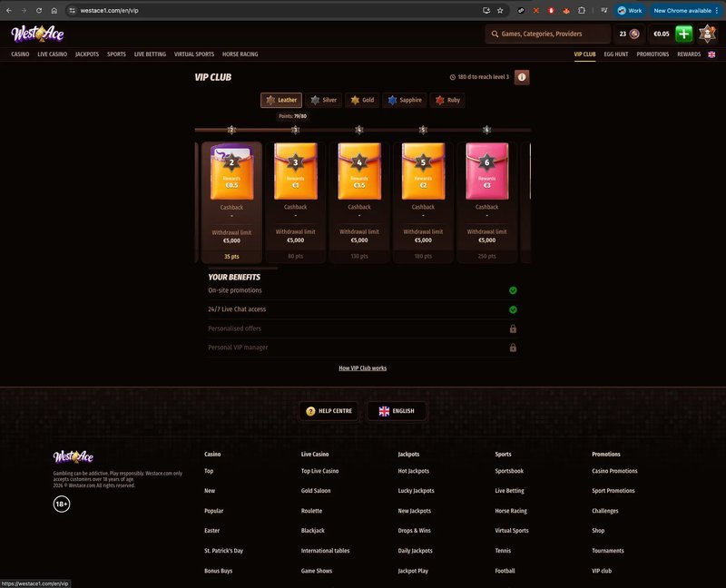Open Egg Hunt navigation item
726x588 pixels.
coord(616,54)
